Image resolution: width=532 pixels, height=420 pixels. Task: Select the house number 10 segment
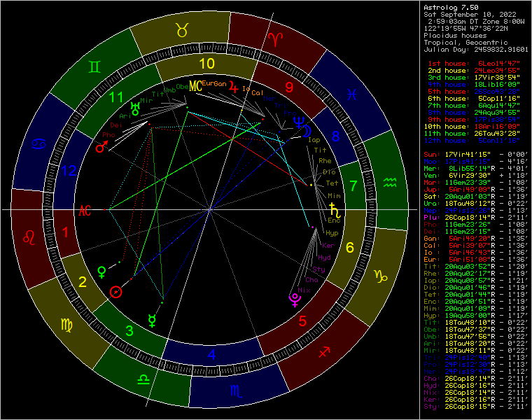206,64
